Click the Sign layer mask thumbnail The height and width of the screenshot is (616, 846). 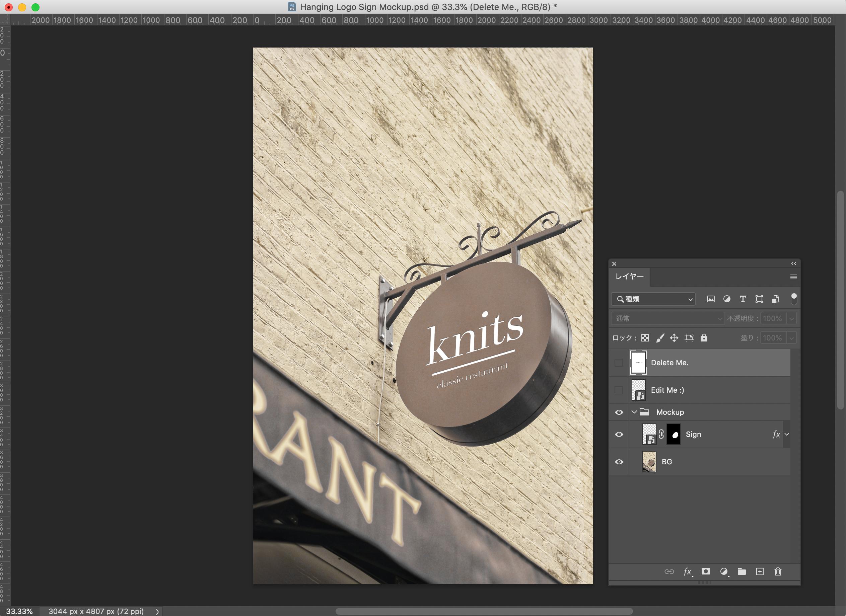coord(673,435)
